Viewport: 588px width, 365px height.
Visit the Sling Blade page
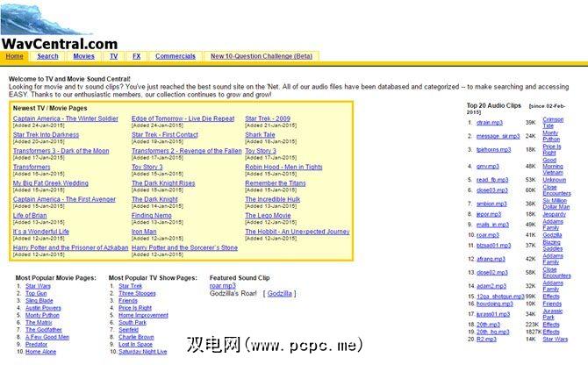(39, 301)
